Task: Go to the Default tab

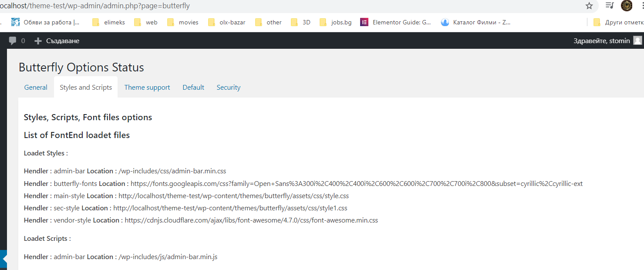Action: click(x=193, y=87)
